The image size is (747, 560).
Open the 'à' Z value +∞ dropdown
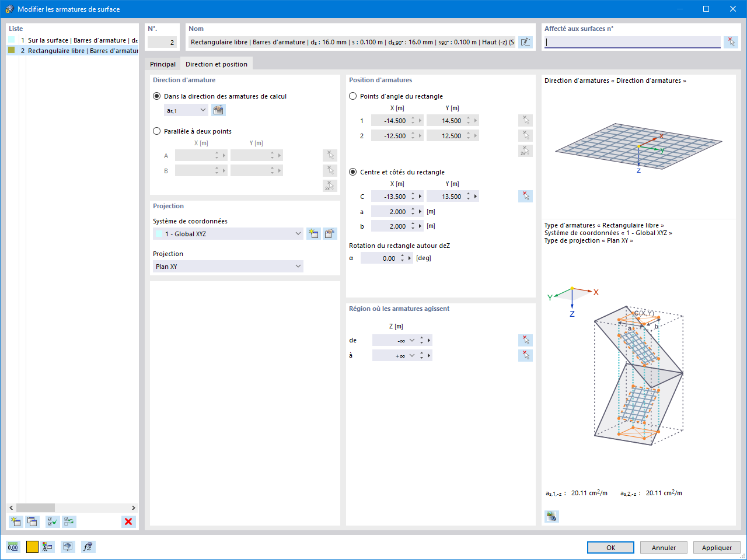pos(412,355)
